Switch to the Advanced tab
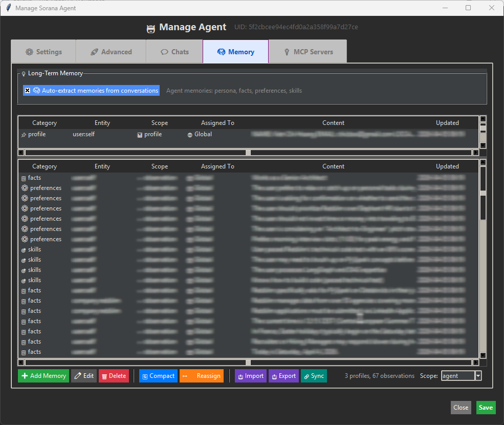 point(111,51)
